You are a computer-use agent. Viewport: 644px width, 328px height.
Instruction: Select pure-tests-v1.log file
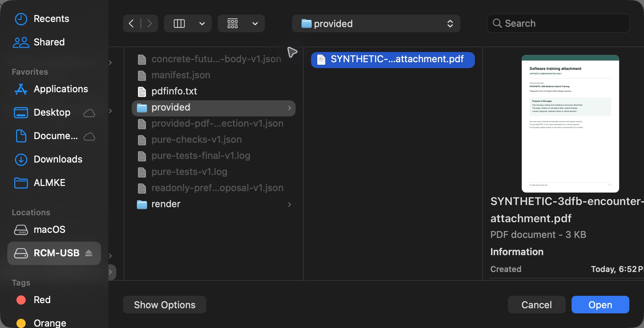coord(214,172)
